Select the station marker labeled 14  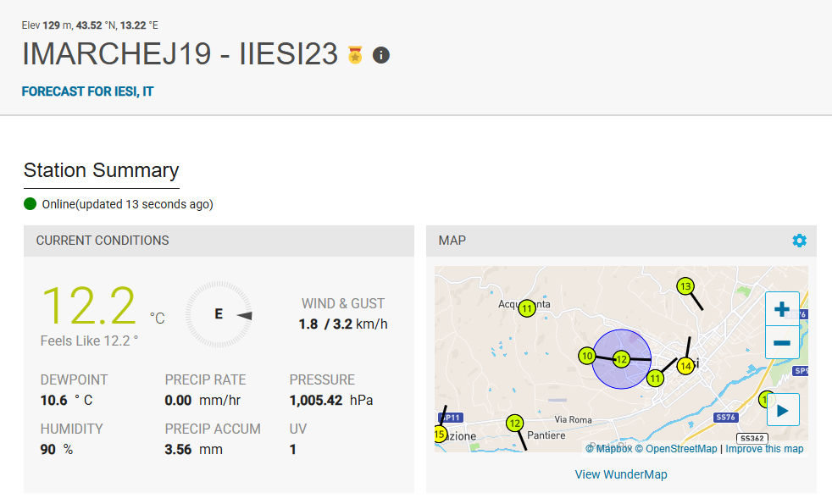click(x=685, y=366)
